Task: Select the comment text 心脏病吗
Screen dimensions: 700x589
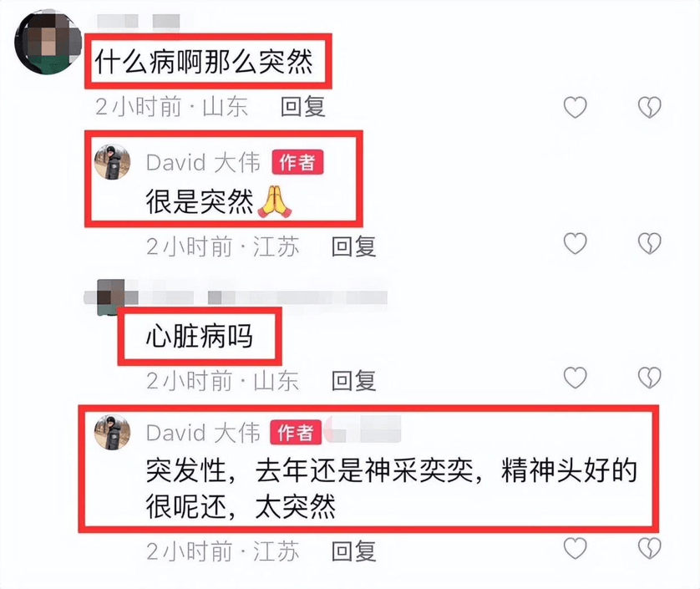Action: [200, 336]
